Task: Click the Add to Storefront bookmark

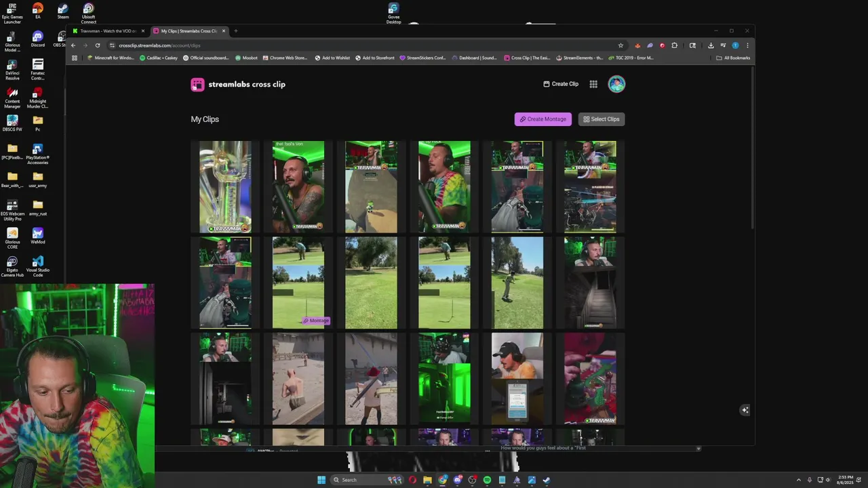Action: tap(375, 58)
